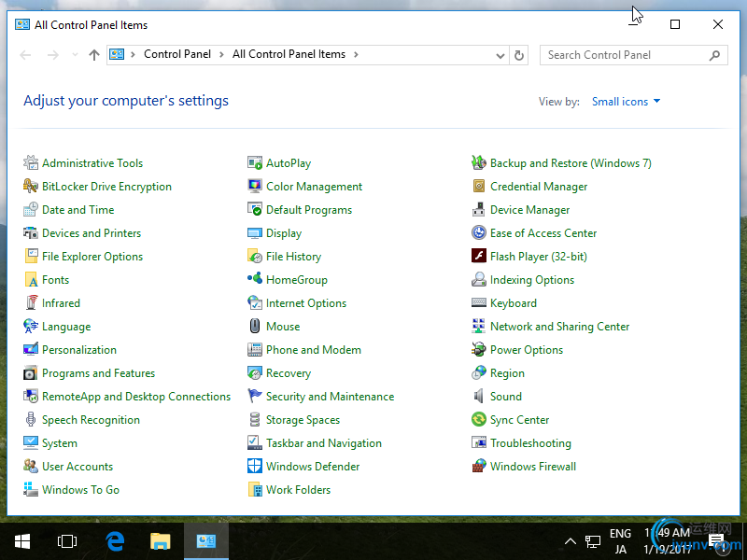Open the Mouse icon
Image resolution: width=747 pixels, height=560 pixels.
[255, 326]
